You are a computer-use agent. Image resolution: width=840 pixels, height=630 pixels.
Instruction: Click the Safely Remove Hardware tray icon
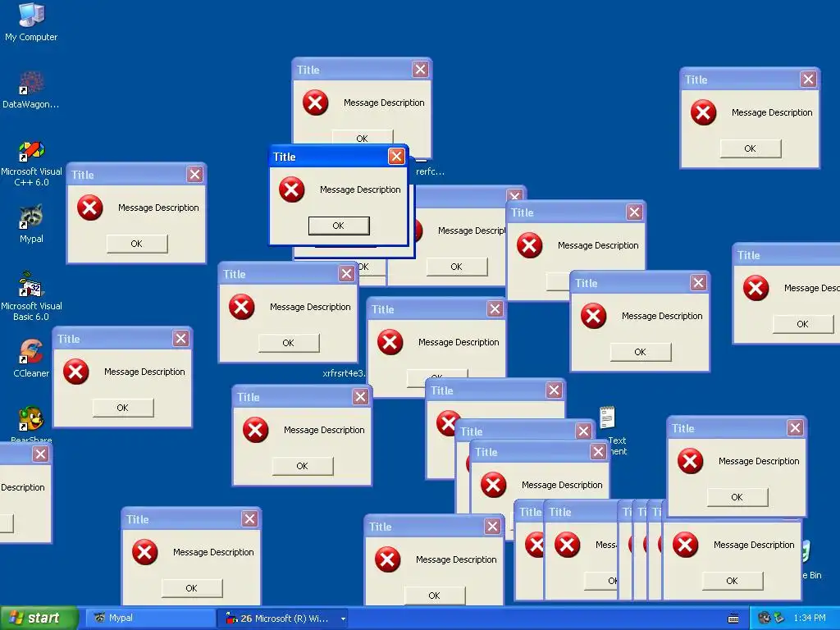pyautogui.click(x=779, y=618)
